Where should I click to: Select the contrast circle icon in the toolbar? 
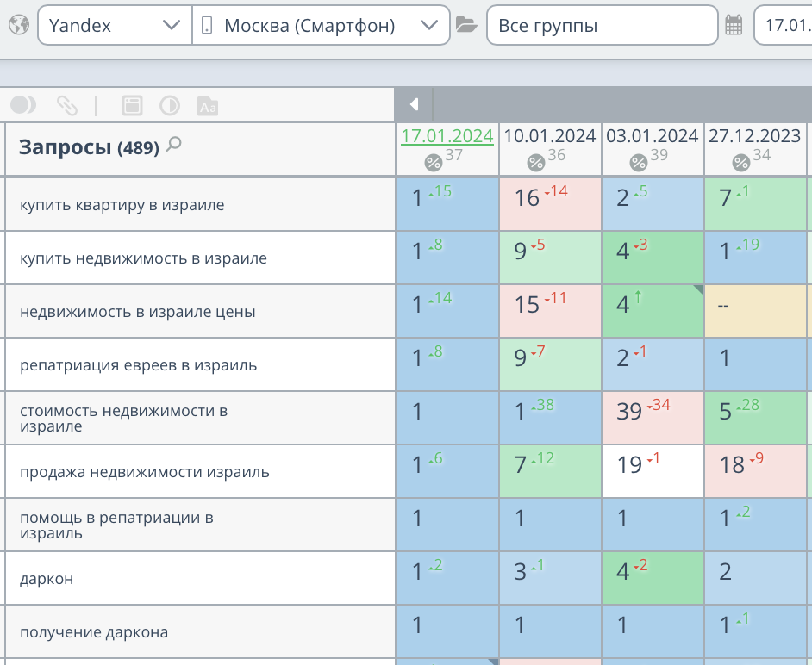(169, 104)
